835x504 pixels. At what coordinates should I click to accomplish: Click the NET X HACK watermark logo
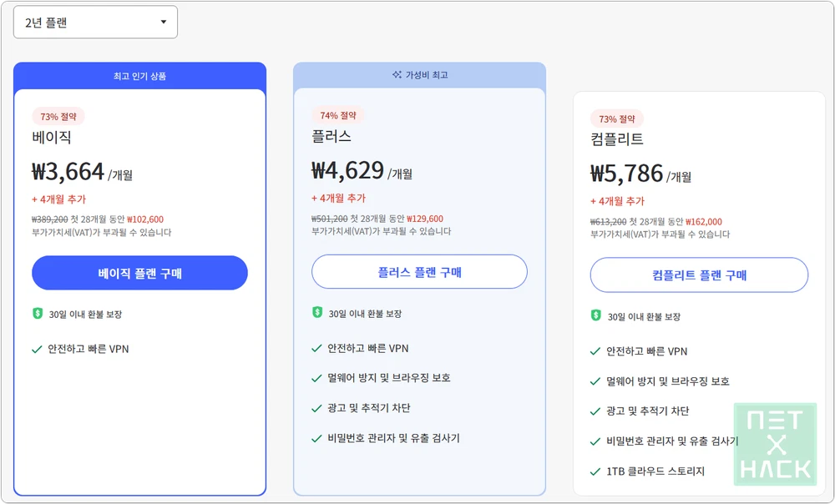coord(774,444)
